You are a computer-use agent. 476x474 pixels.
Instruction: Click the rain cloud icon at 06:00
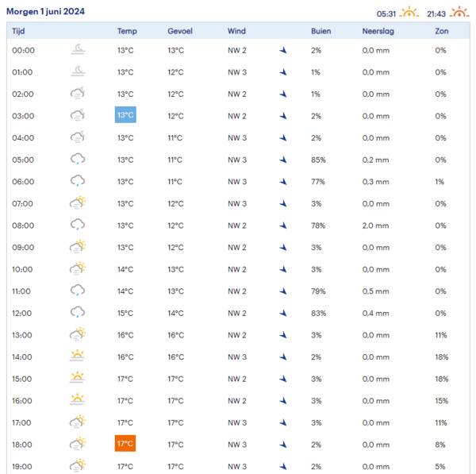tap(78, 181)
